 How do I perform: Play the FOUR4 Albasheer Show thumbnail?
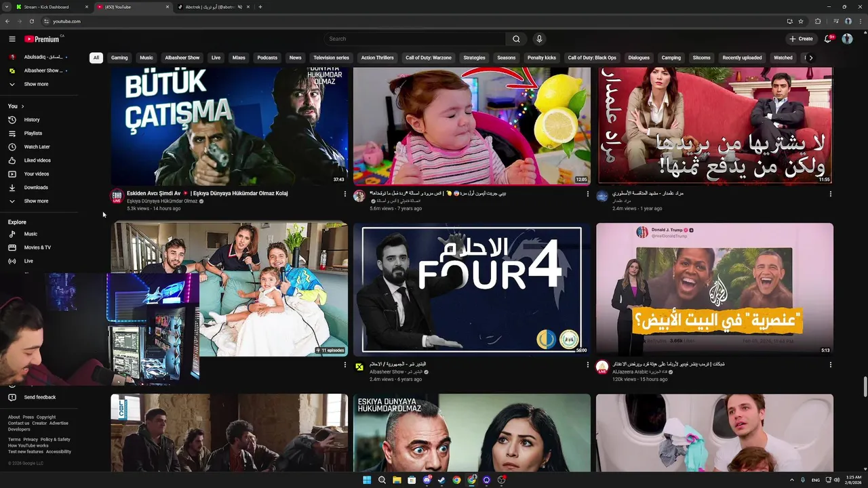472,289
